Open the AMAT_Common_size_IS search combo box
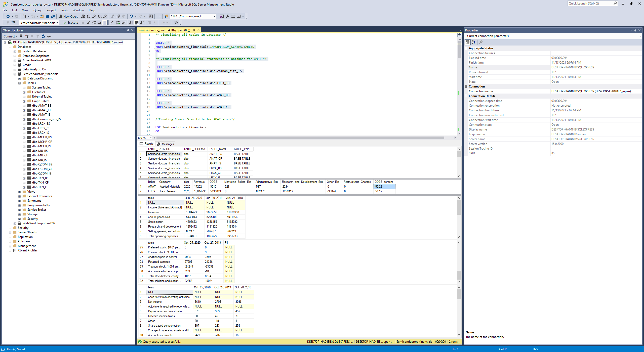This screenshot has width=644, height=352. tap(193, 16)
